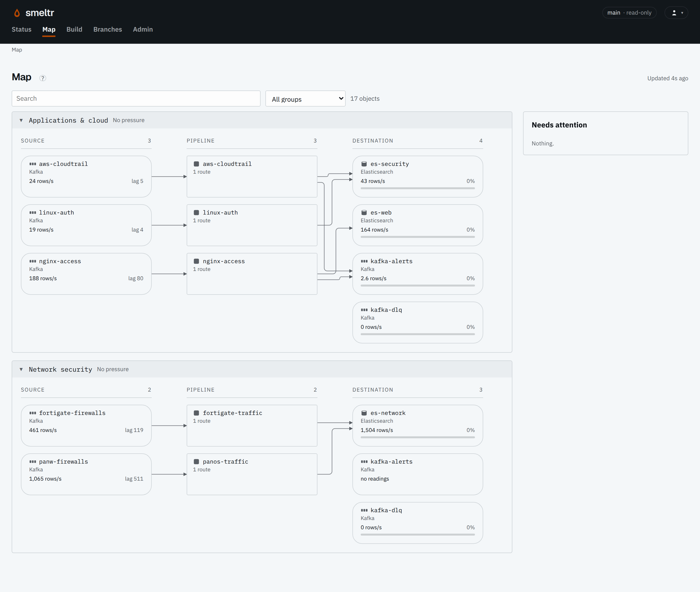Viewport: 700px width, 592px height.
Task: Click "No pressure" beside Applications & cloud
Action: coord(129,120)
